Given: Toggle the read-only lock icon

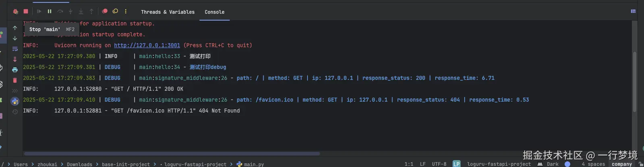Looking at the screenshot, I should click(641, 164).
